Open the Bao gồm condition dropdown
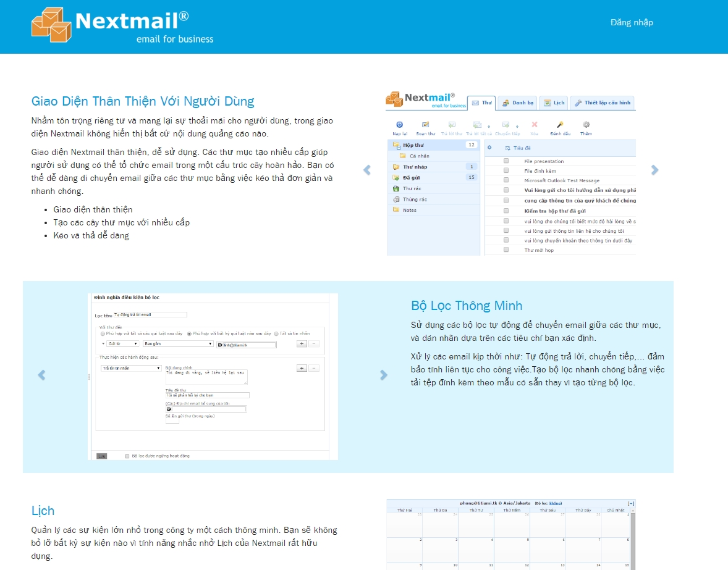The height and width of the screenshot is (570, 728). point(178,344)
